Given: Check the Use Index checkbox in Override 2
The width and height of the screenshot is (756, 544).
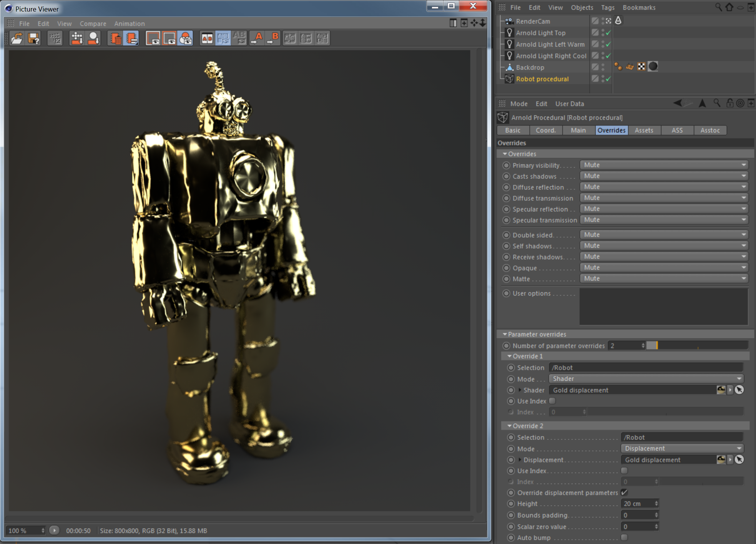Looking at the screenshot, I should coord(625,471).
